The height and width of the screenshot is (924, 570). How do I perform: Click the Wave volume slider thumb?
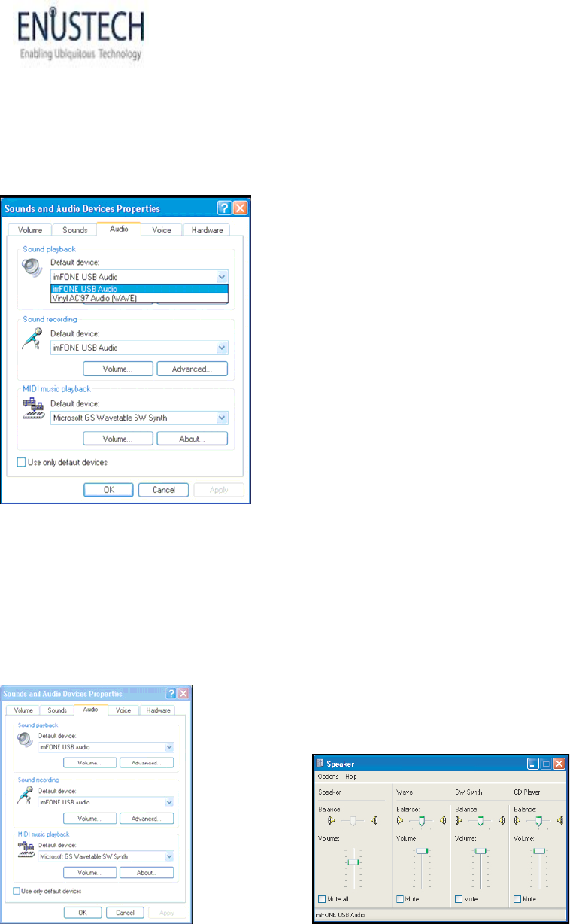coord(422,851)
